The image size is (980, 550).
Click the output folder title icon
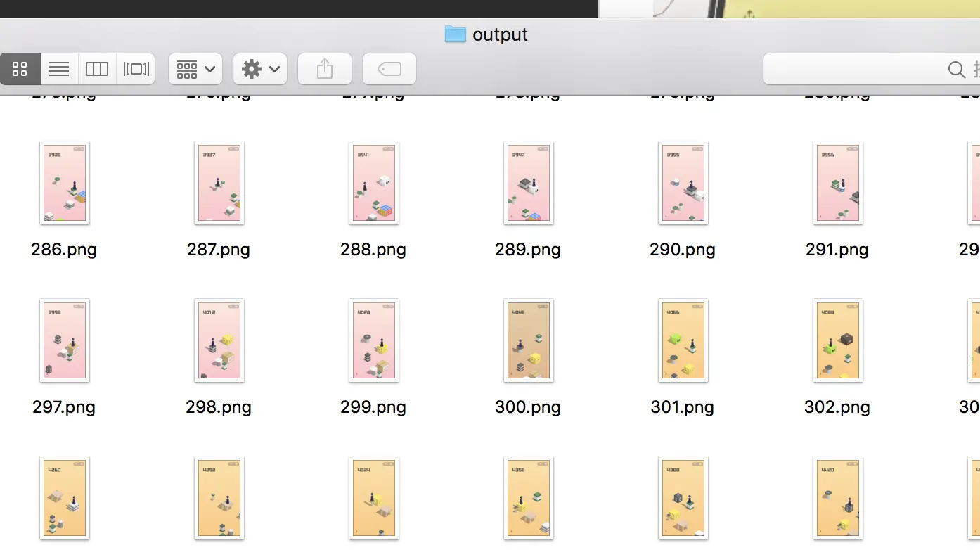(456, 34)
